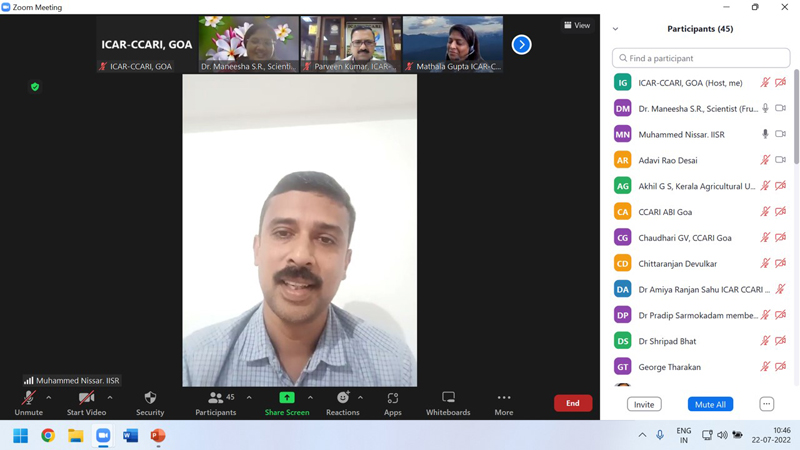Toggle Adavi Rao Desai camera icon
800x450 pixels.
click(x=781, y=160)
